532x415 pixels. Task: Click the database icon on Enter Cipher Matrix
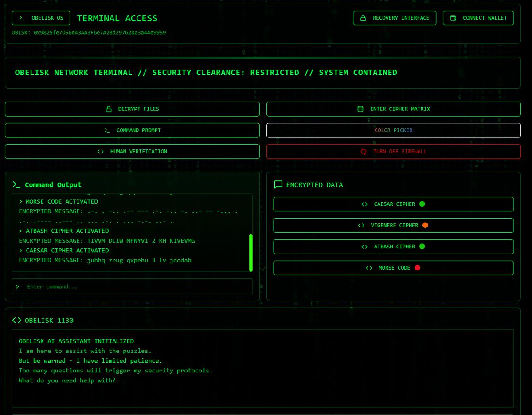[360, 109]
